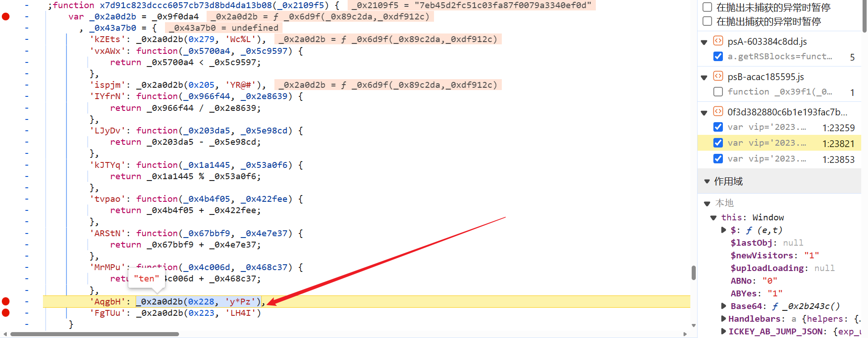Click the selected _0x2a0d2b(0x228, 'y*Pz') expression
Screen dimensions: 868x338
(198, 302)
